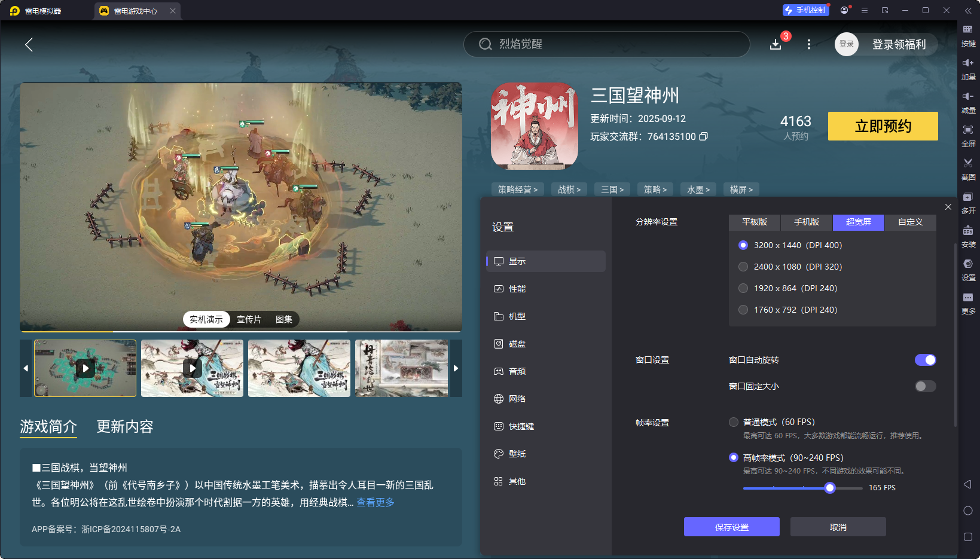Save settings with 保存设置 button
Image resolution: width=980 pixels, height=559 pixels.
pyautogui.click(x=731, y=527)
